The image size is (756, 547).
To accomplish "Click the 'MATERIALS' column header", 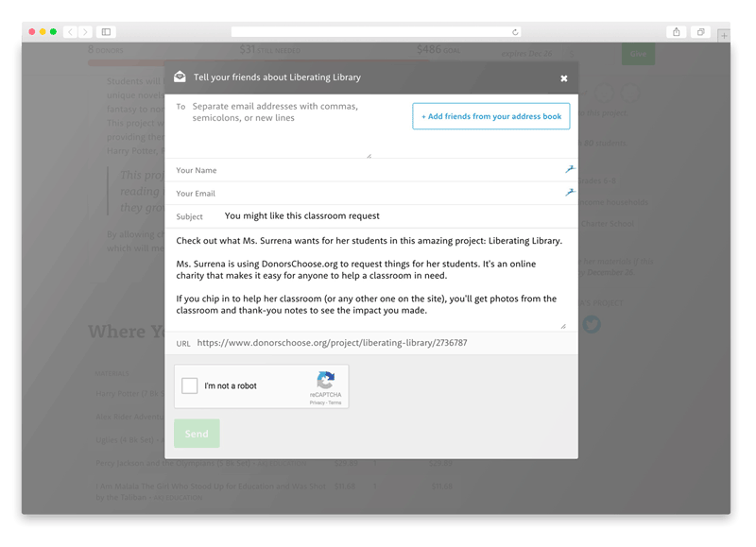I will 112,373.
